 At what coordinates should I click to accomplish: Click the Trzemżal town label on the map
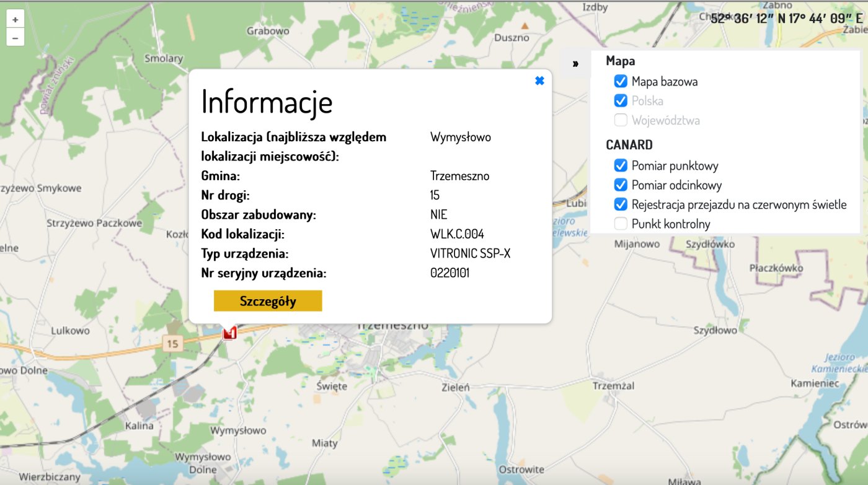[614, 385]
